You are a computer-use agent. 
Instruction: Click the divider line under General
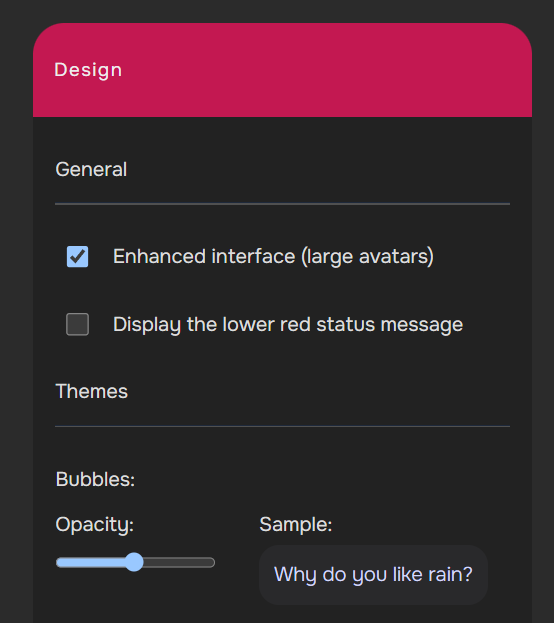tap(282, 204)
